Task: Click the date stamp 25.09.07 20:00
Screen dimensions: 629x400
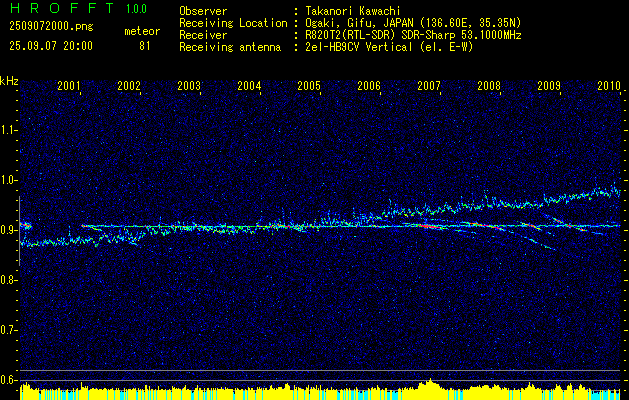Action: tap(51, 46)
